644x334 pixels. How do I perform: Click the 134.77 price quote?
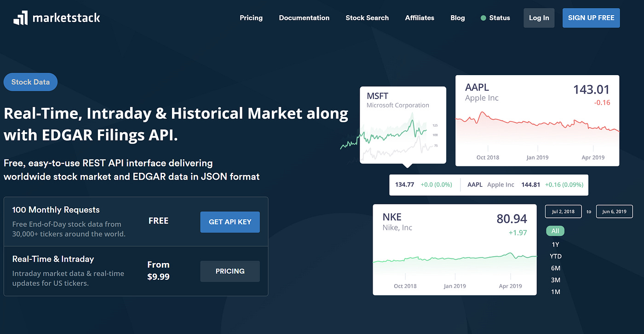pyautogui.click(x=404, y=184)
